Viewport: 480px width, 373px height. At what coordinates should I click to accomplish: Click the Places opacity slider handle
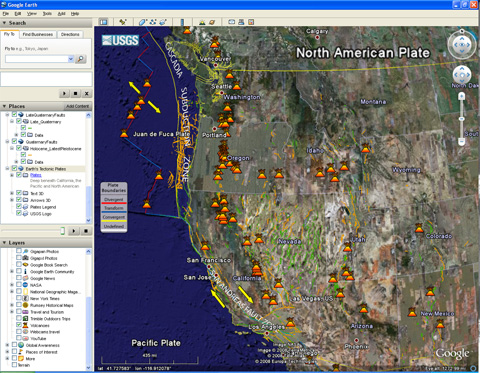(x=62, y=231)
